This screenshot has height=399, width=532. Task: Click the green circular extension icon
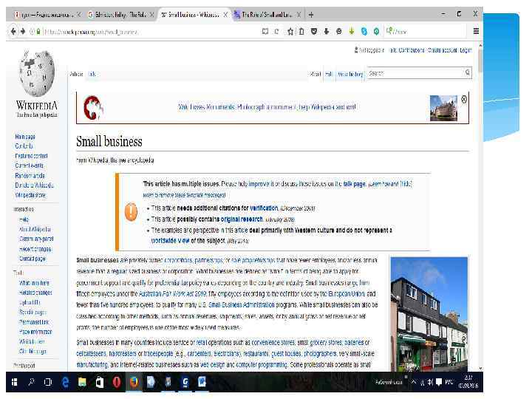click(x=376, y=32)
